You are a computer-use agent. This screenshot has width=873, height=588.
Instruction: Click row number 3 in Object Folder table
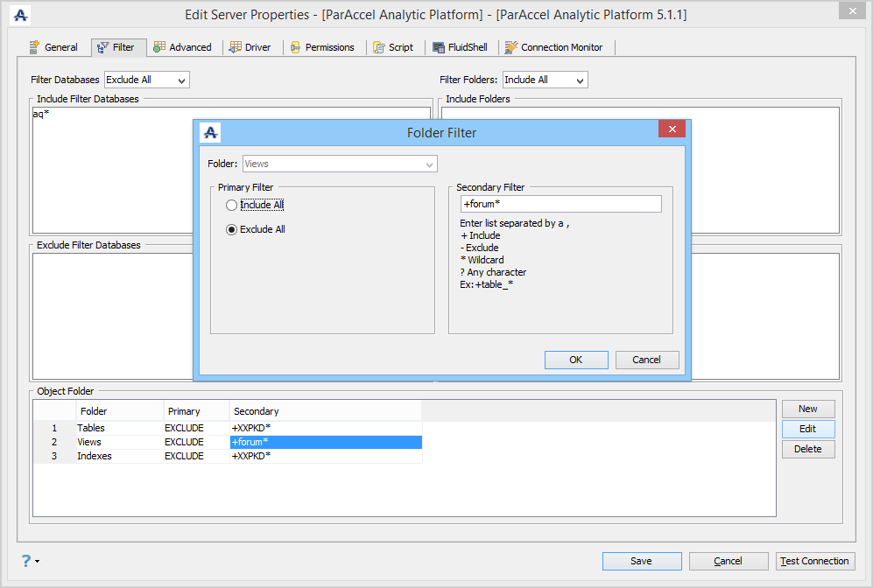[x=54, y=456]
